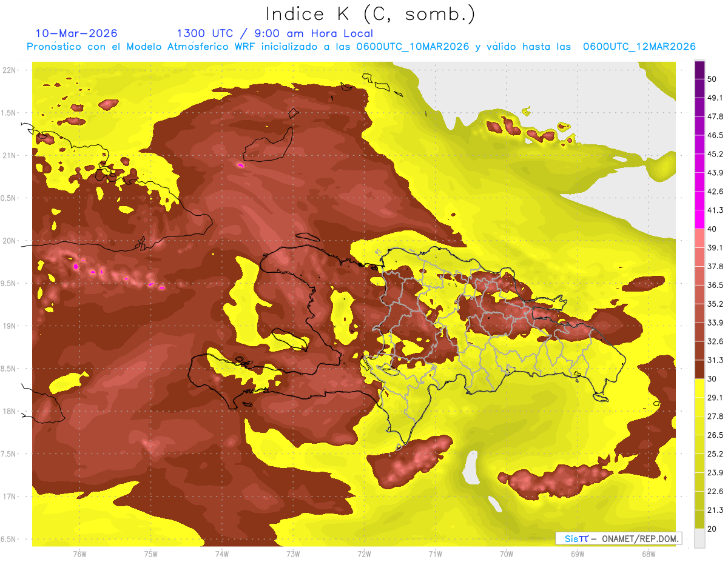Click longitude axis label "72W"
The image size is (728, 562).
364,554
